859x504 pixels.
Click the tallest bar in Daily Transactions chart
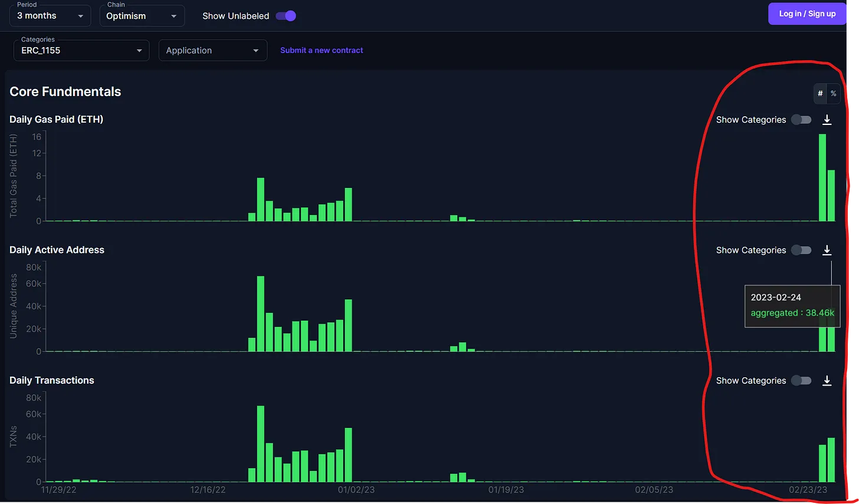[261, 444]
